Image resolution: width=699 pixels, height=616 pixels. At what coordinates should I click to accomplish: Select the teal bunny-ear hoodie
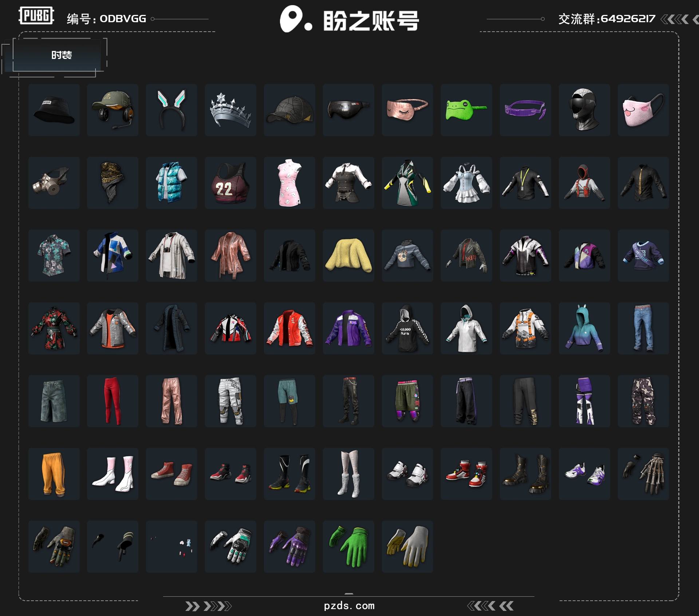pos(585,328)
